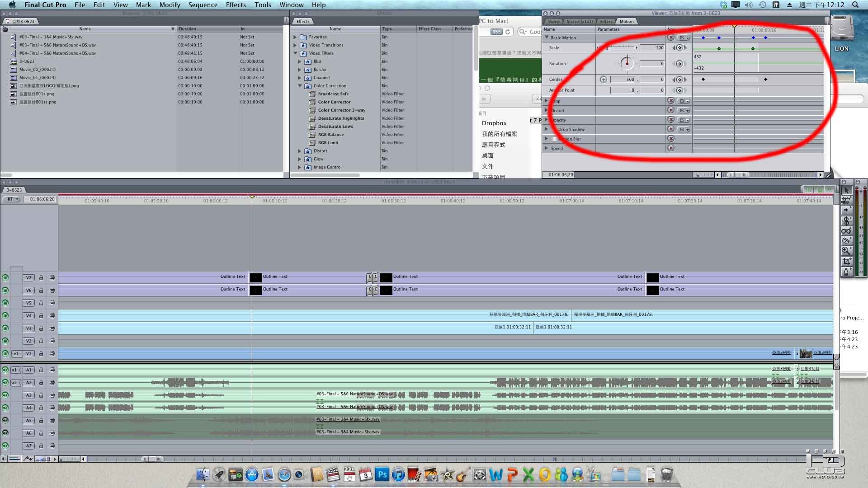The image size is (868, 488).
Task: Select the Slip item tool
Action: pos(846,231)
